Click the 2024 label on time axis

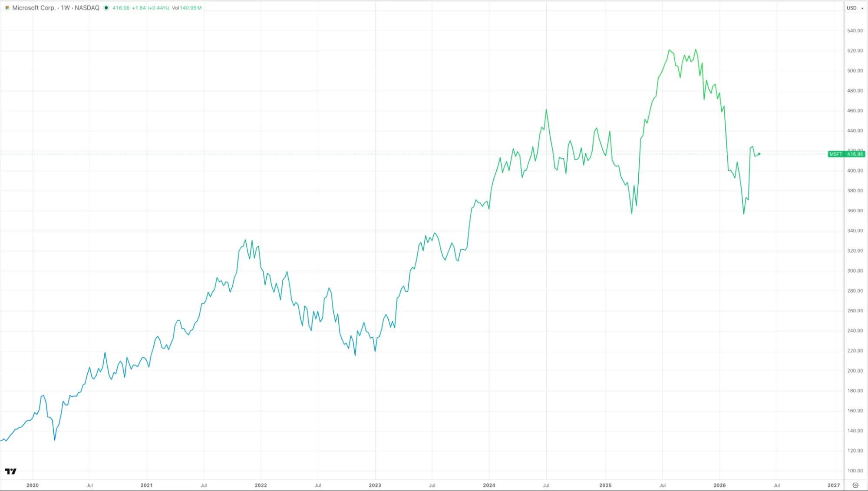pos(489,485)
